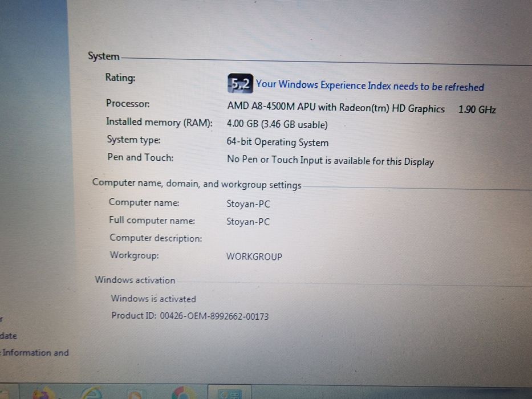Image resolution: width=532 pixels, height=399 pixels.
Task: Open Internet Explorer from the taskbar
Action: coord(92,393)
